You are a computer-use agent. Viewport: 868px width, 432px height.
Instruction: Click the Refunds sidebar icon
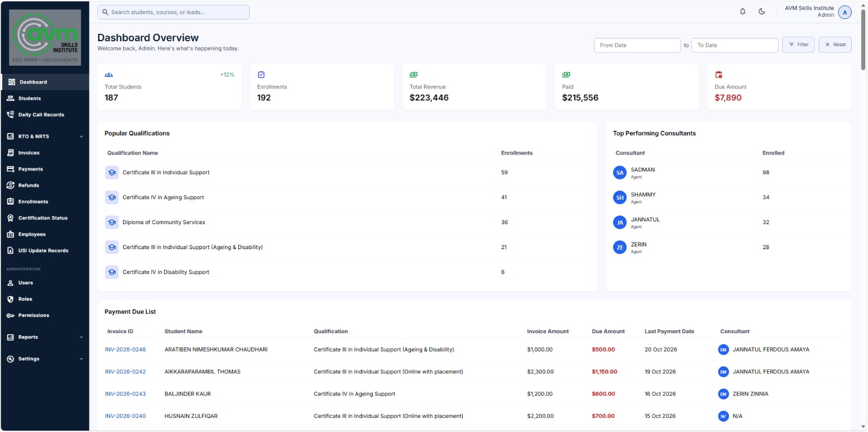tap(10, 185)
